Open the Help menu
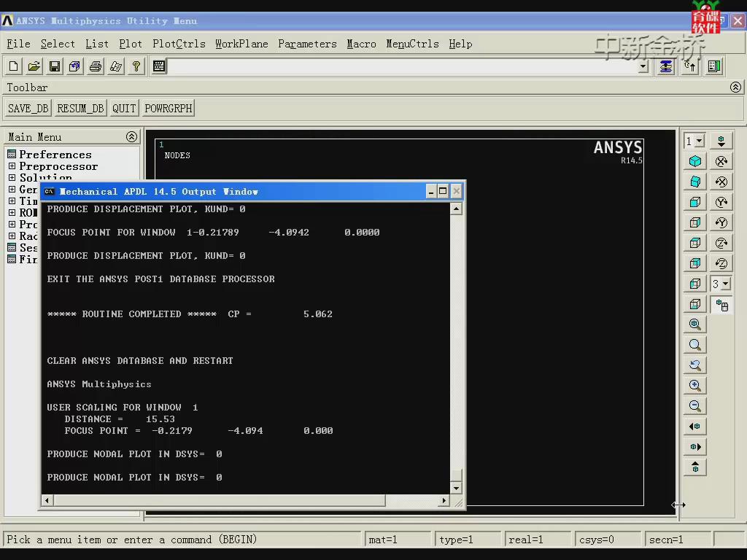This screenshot has width=747, height=560. (x=460, y=44)
